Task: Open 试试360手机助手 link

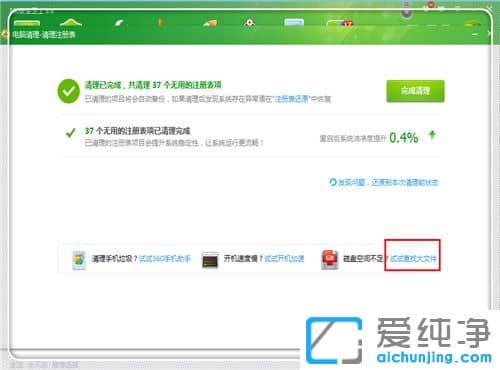Action: click(165, 258)
